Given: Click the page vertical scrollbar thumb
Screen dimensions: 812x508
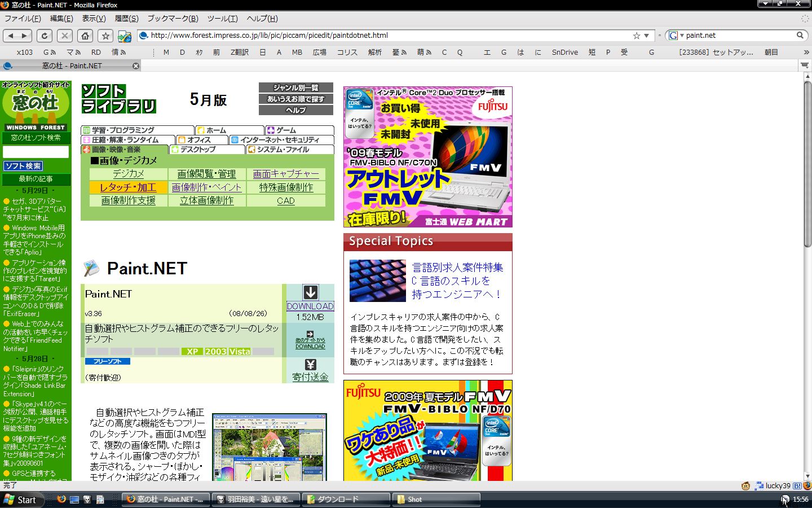Looking at the screenshot, I should 807,164.
